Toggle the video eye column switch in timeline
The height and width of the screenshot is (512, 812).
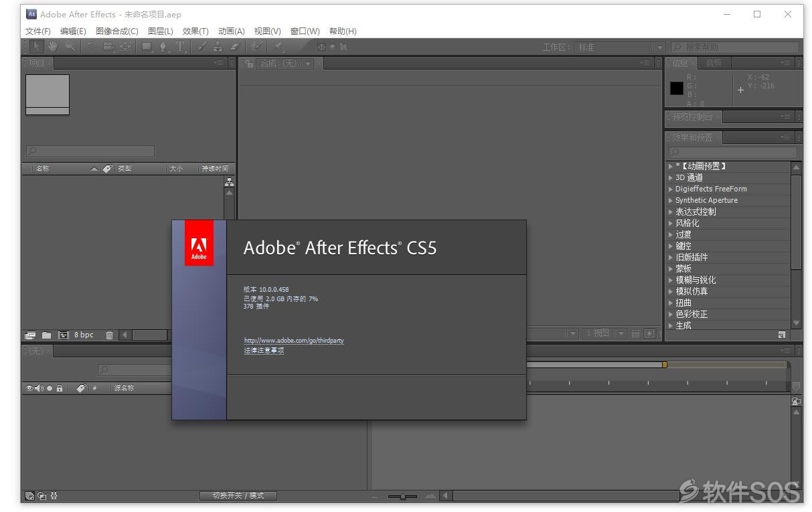coord(29,388)
